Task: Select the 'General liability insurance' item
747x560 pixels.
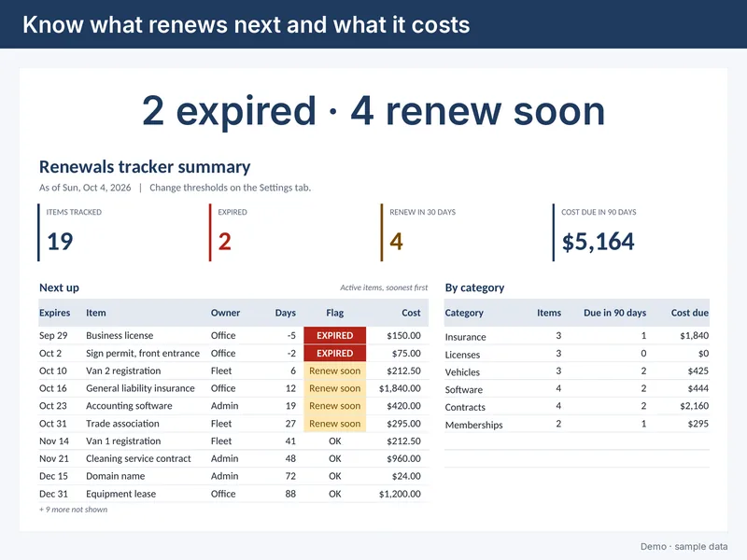Action: [141, 388]
